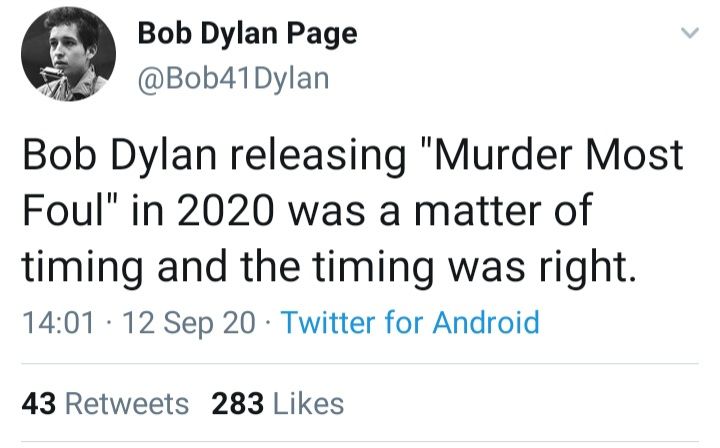Visit the @Bob41Dylan handle link

232,76
